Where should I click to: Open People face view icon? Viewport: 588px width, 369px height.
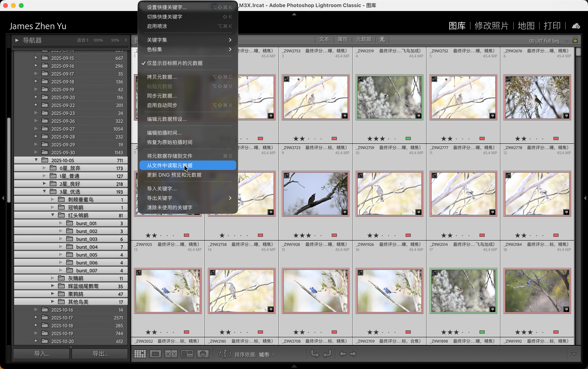[x=203, y=354]
